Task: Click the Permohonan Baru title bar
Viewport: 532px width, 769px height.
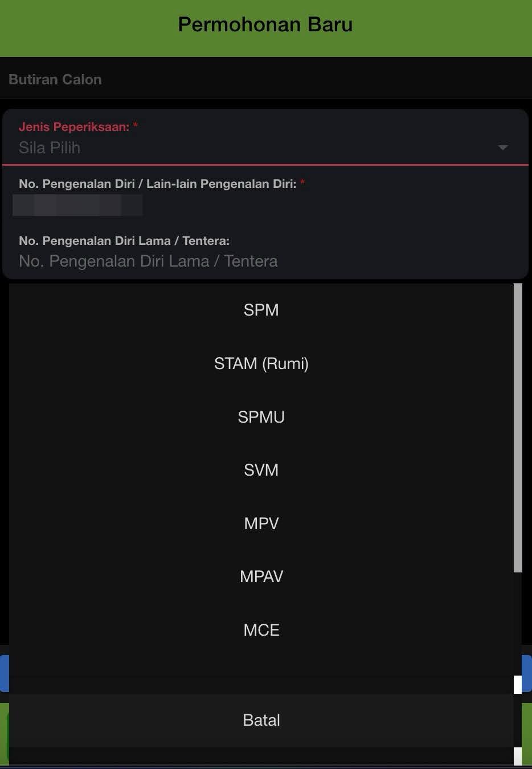Action: (265, 24)
